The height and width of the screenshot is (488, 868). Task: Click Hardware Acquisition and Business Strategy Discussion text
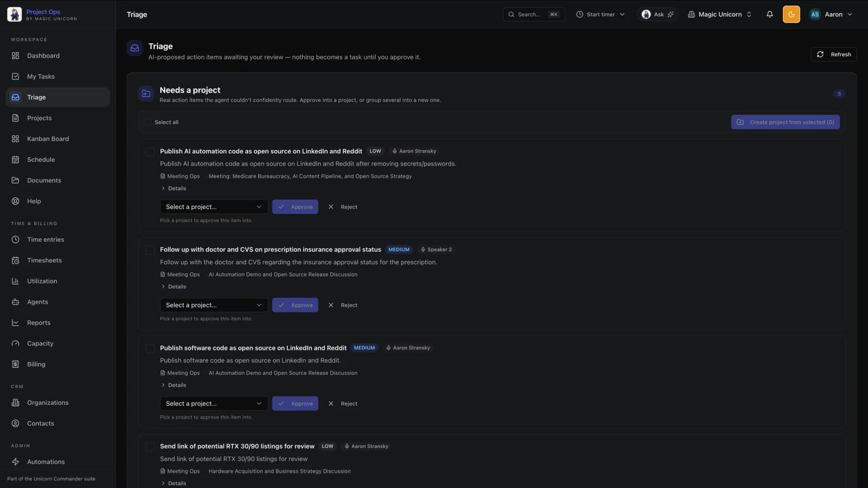(x=279, y=471)
